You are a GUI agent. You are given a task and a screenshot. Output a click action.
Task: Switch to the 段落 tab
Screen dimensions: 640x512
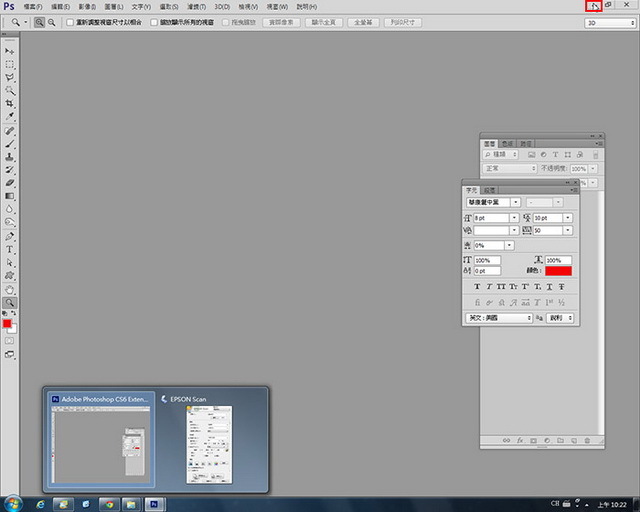pyautogui.click(x=490, y=189)
